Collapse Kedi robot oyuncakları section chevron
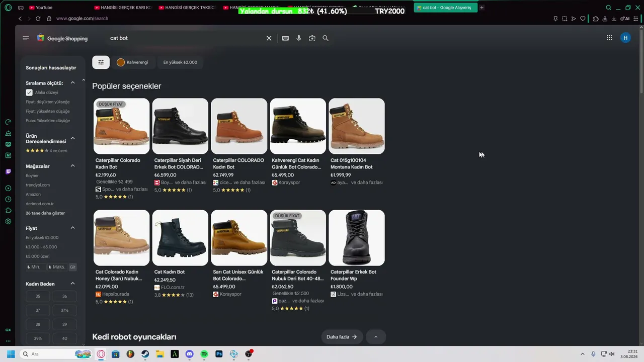 click(x=376, y=337)
